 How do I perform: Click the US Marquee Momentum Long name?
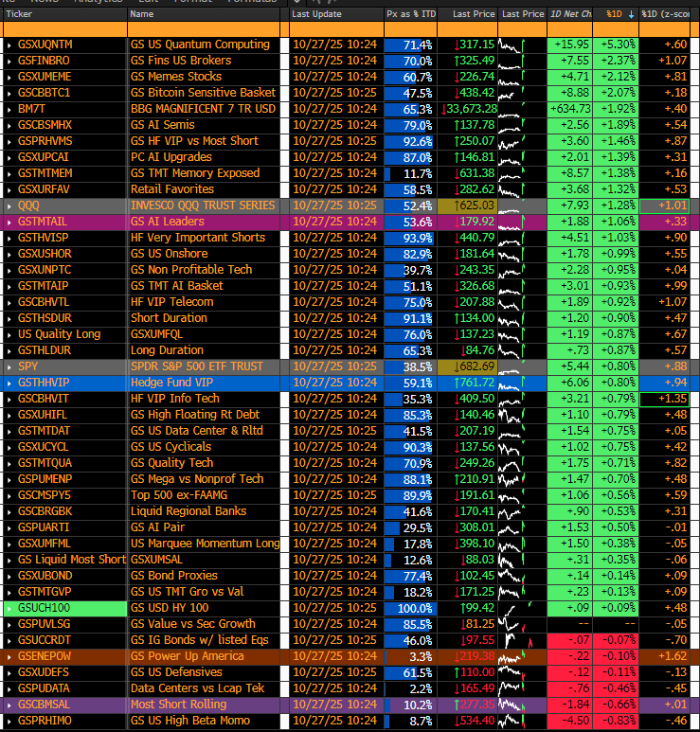tap(205, 544)
